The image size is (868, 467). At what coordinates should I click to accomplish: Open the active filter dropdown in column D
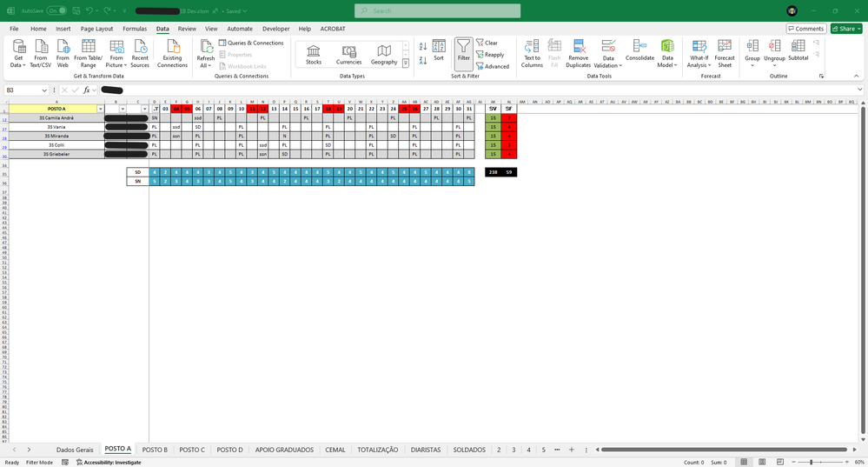coord(155,109)
